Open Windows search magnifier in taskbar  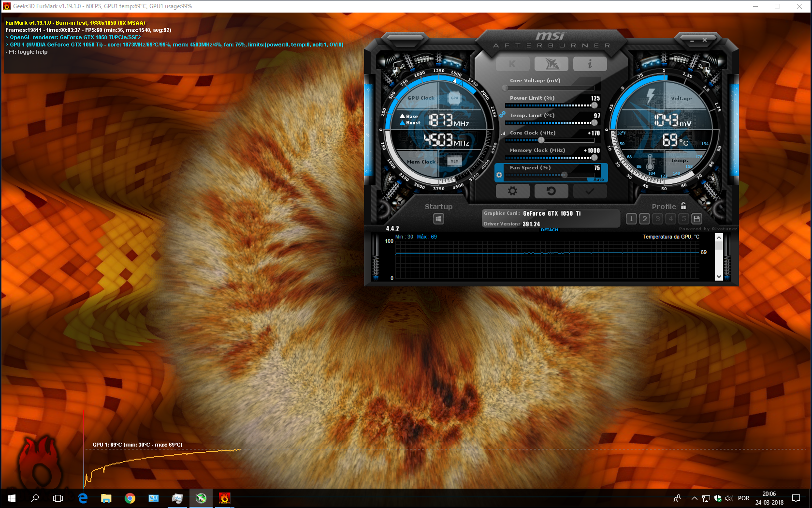35,498
